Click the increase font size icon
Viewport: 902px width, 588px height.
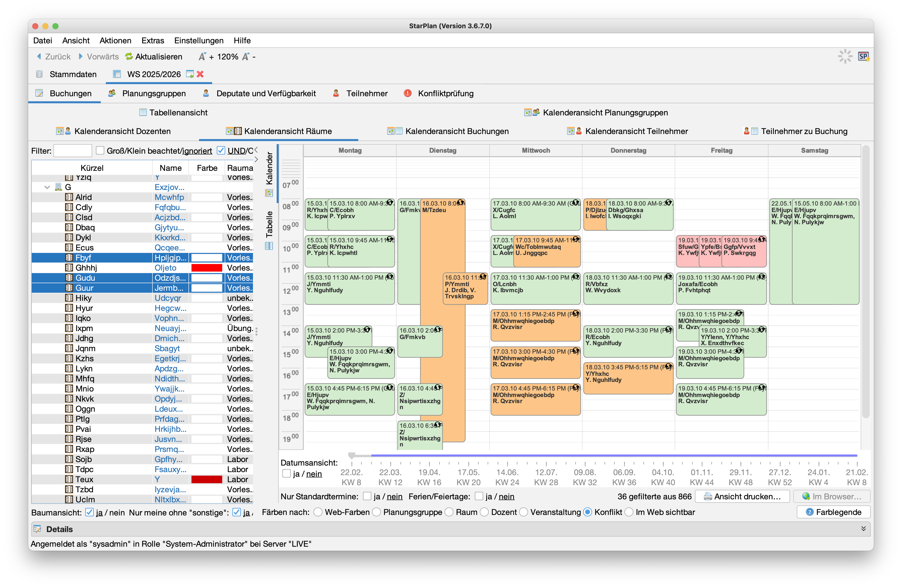pos(202,56)
